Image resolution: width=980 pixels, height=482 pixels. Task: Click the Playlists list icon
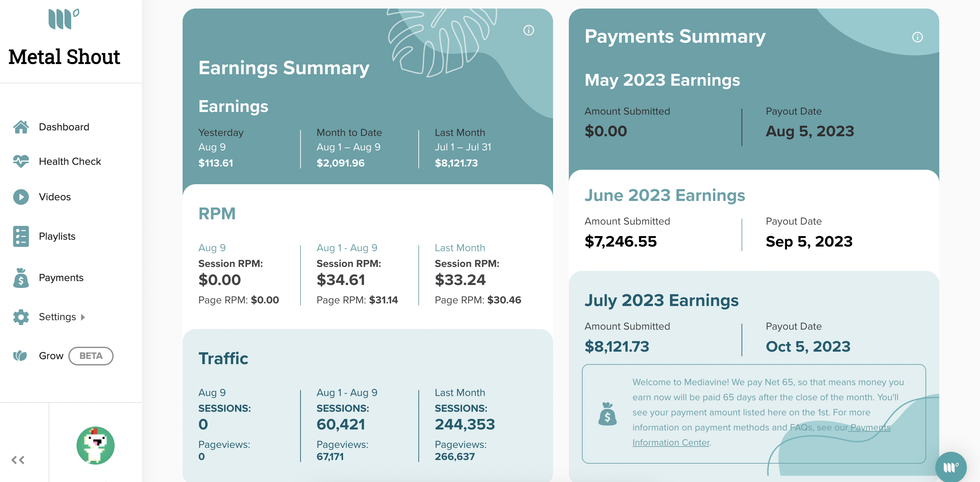coord(21,236)
